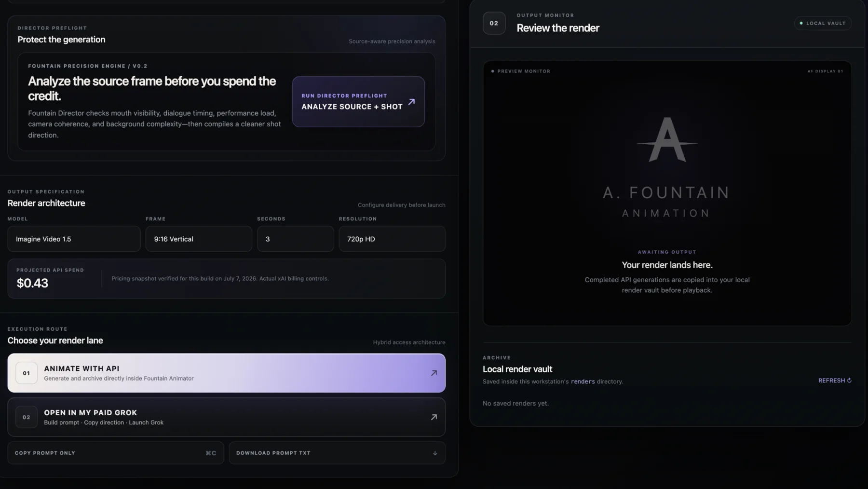Click the 'Protect the generation' heading
The image size is (868, 489).
tap(61, 40)
